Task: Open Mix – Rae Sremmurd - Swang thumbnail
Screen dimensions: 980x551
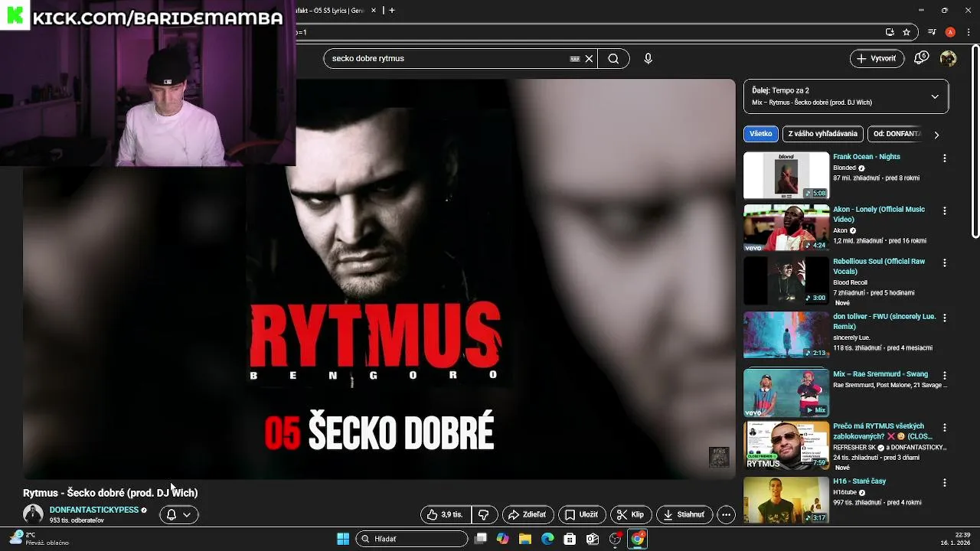Action: coord(786,393)
